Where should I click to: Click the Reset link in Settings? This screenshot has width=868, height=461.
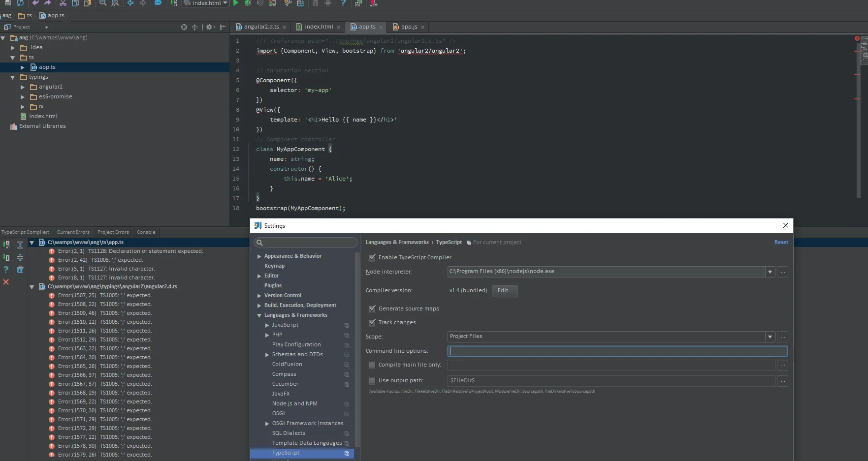coord(781,242)
